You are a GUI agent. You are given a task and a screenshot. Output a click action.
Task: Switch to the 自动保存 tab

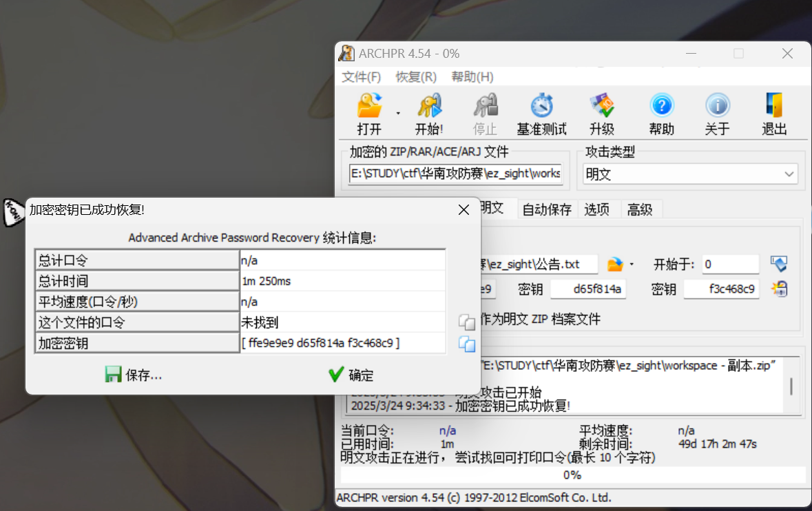pos(547,209)
